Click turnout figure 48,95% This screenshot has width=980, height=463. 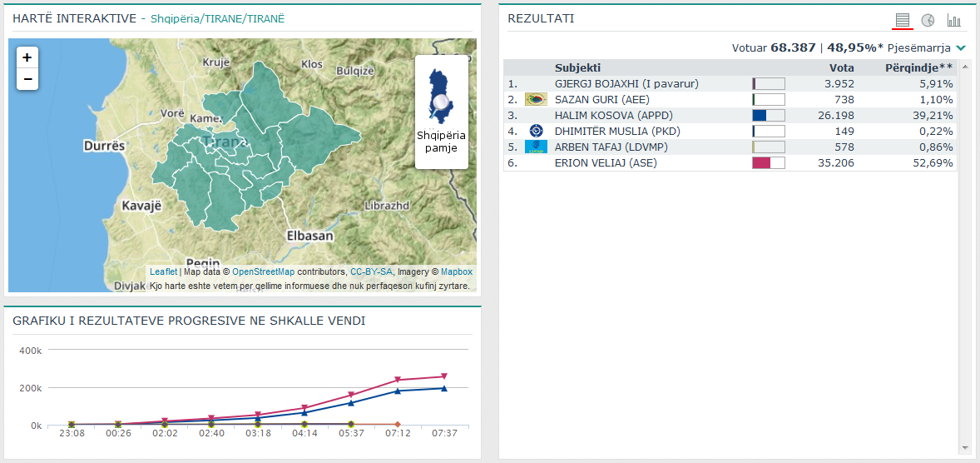[x=851, y=47]
